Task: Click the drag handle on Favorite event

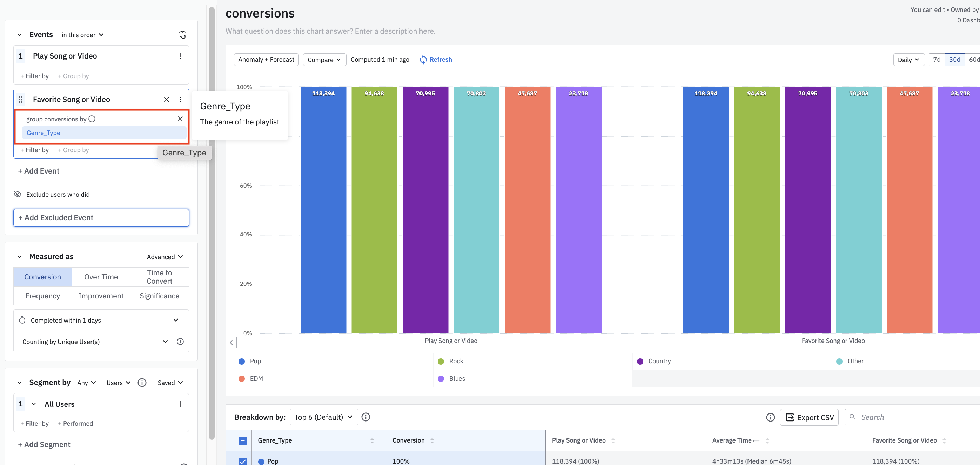Action: (21, 100)
